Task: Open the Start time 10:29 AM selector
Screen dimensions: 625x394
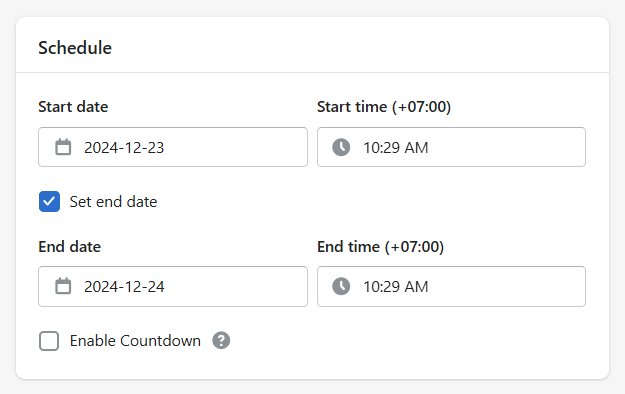Action: [x=451, y=147]
